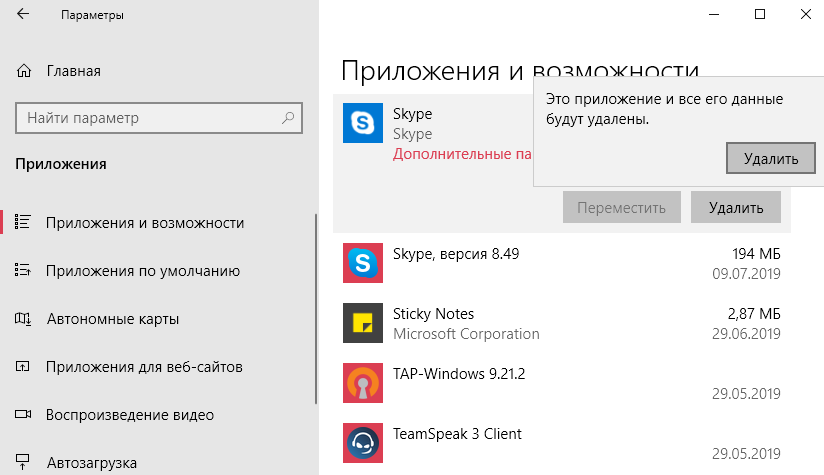Open Приложения по умолчанию section
This screenshot has width=824, height=475.
(x=142, y=270)
